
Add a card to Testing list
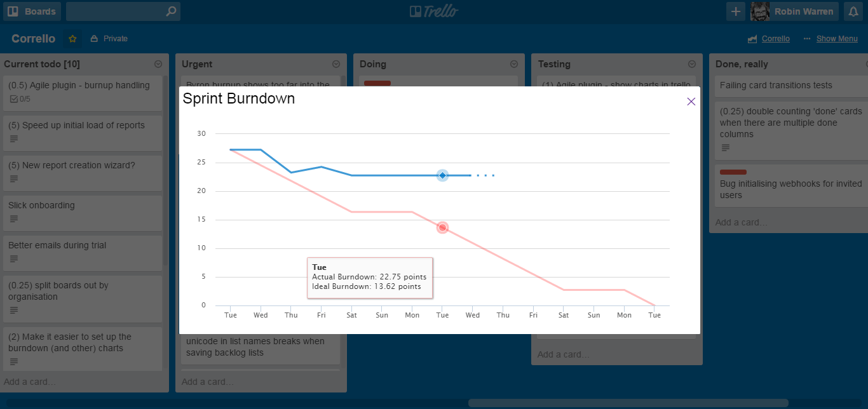563,354
